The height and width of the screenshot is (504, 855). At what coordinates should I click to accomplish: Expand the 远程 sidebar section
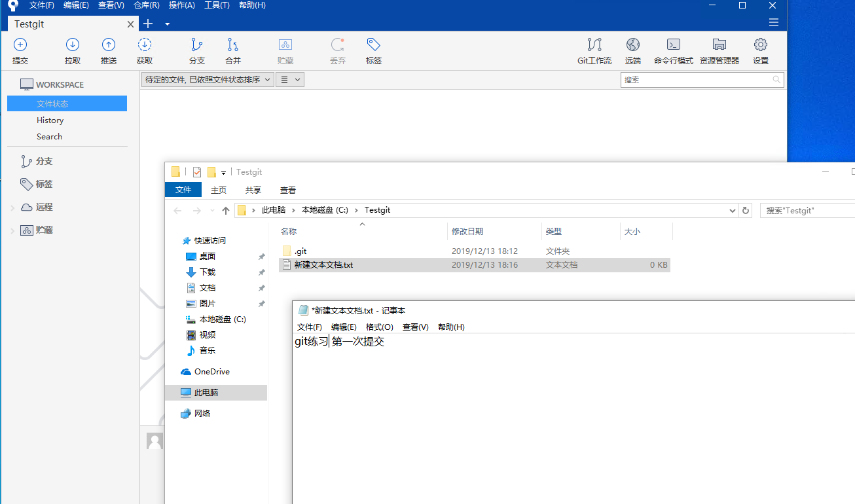tap(12, 207)
